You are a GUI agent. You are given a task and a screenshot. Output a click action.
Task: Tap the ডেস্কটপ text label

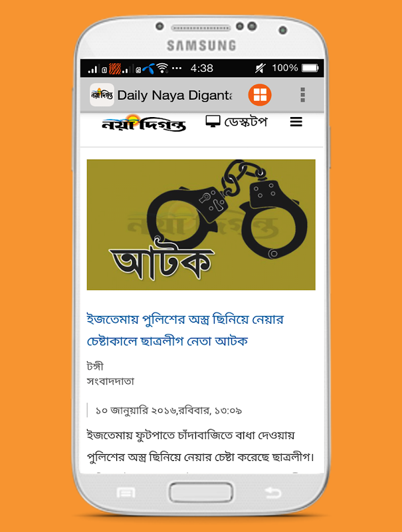click(246, 122)
